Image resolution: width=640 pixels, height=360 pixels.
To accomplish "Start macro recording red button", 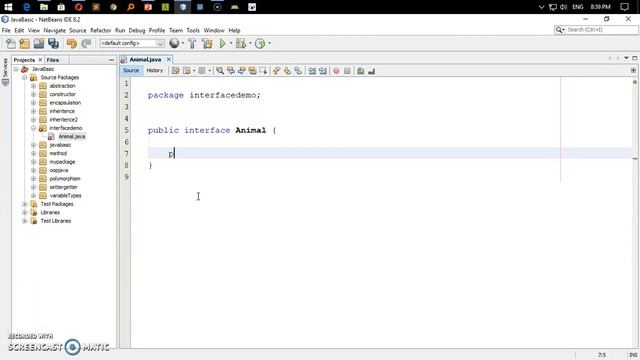I will click(336, 71).
